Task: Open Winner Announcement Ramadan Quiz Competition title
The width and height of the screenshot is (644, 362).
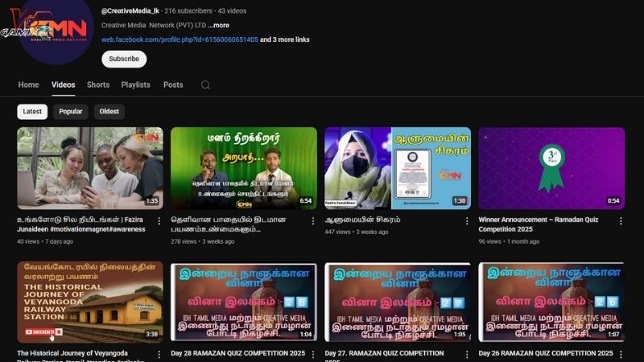Action: point(538,224)
